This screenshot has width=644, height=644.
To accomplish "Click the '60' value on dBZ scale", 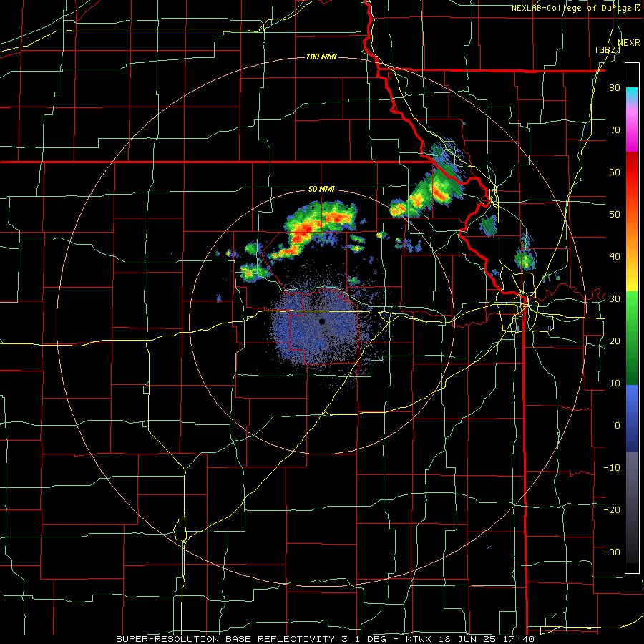I will coord(615,172).
